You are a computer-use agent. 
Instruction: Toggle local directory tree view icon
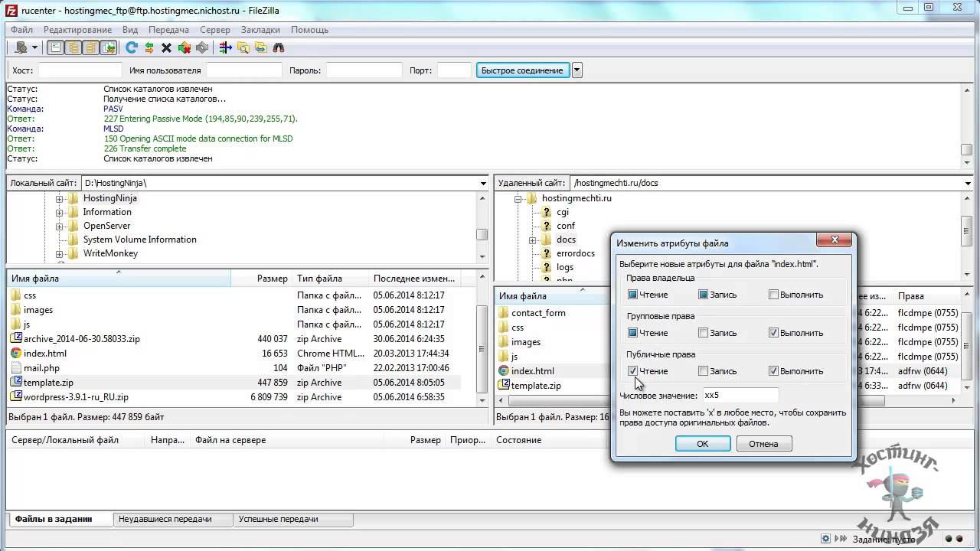click(73, 47)
